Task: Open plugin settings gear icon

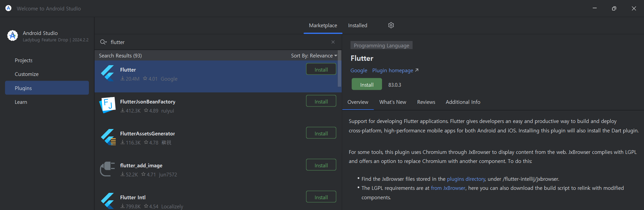Action: (x=391, y=25)
